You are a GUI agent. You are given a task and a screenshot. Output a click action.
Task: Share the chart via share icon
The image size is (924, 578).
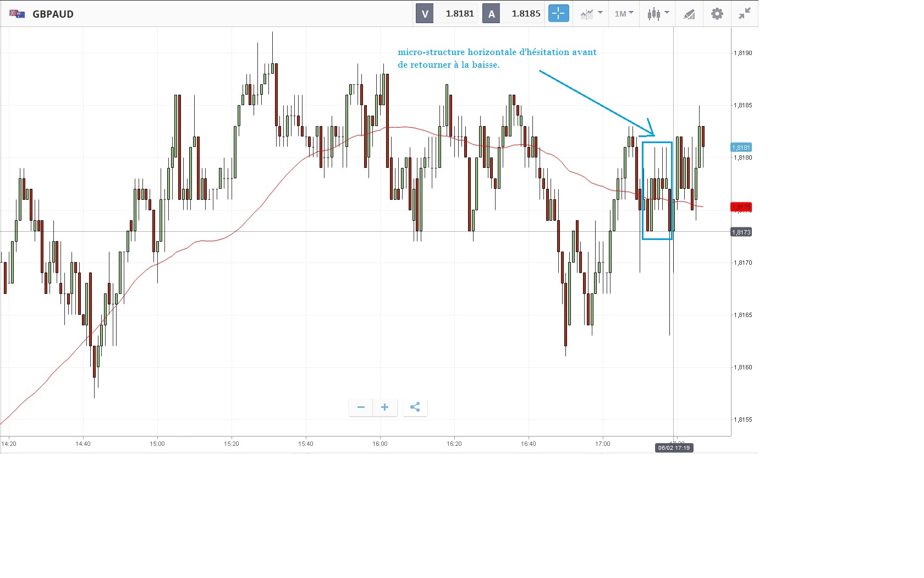[415, 407]
